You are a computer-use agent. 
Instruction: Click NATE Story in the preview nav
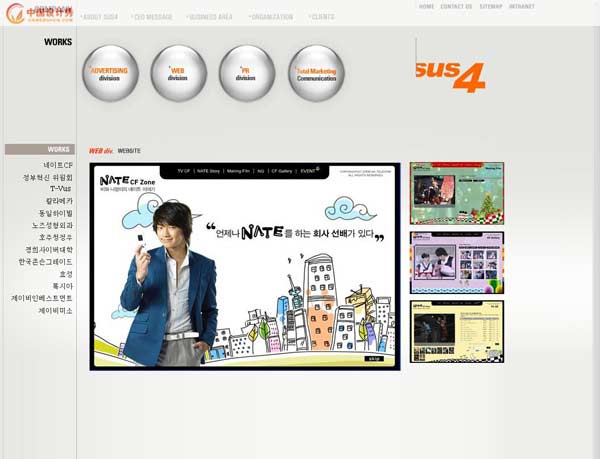209,171
